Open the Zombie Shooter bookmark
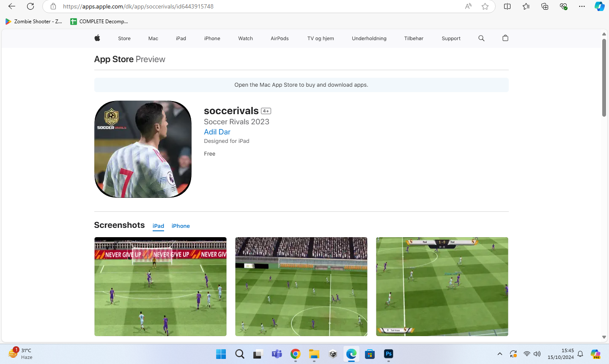Viewport: 609px width, 364px height. pyautogui.click(x=34, y=21)
